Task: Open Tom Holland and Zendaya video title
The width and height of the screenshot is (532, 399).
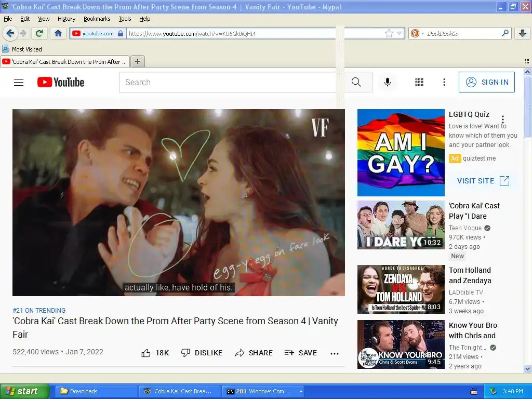Action: point(470,275)
